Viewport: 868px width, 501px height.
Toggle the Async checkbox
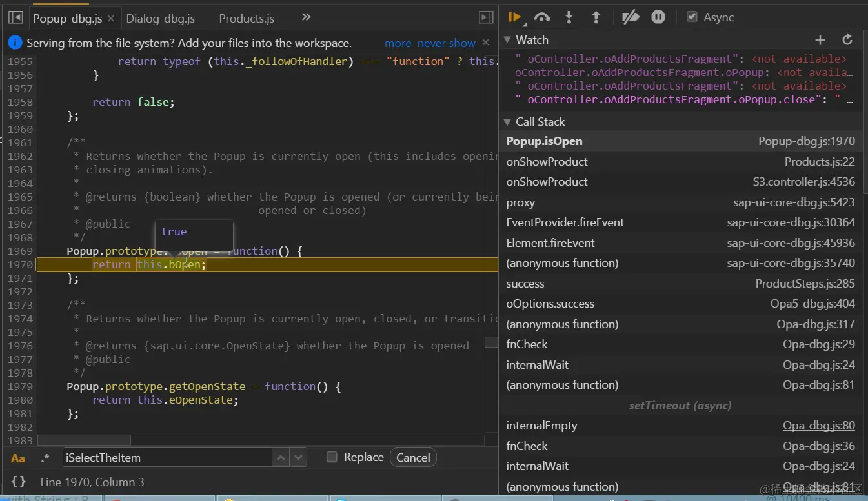click(692, 17)
